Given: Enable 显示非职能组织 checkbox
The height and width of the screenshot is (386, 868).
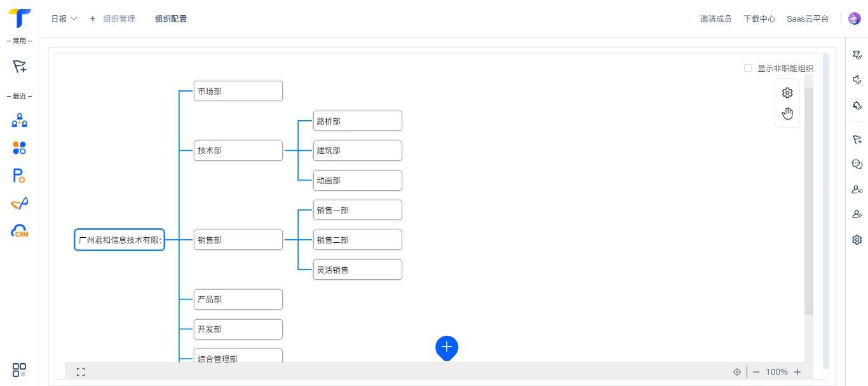Looking at the screenshot, I should [x=748, y=68].
